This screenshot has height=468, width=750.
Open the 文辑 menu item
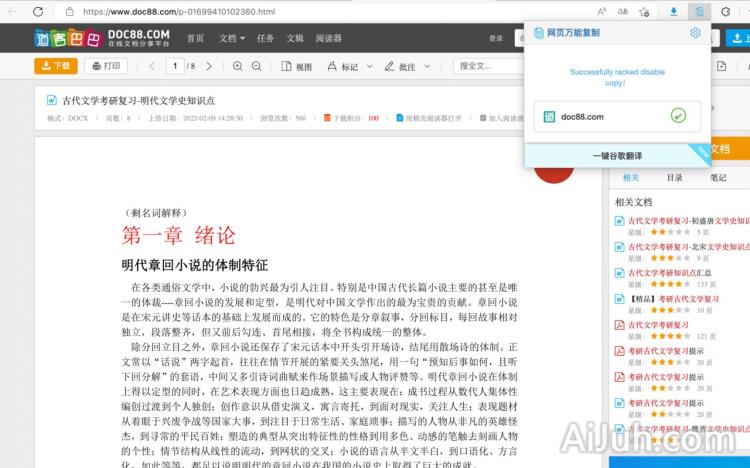click(x=295, y=38)
